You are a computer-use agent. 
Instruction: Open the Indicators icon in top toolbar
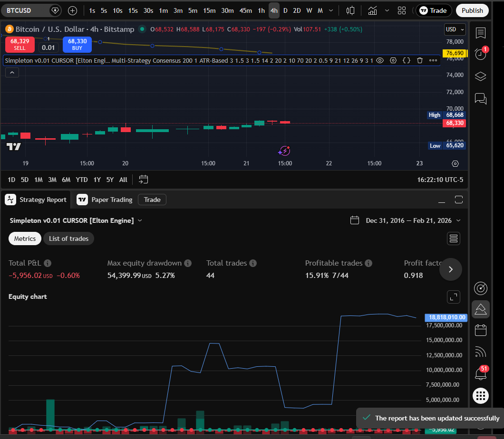(372, 10)
